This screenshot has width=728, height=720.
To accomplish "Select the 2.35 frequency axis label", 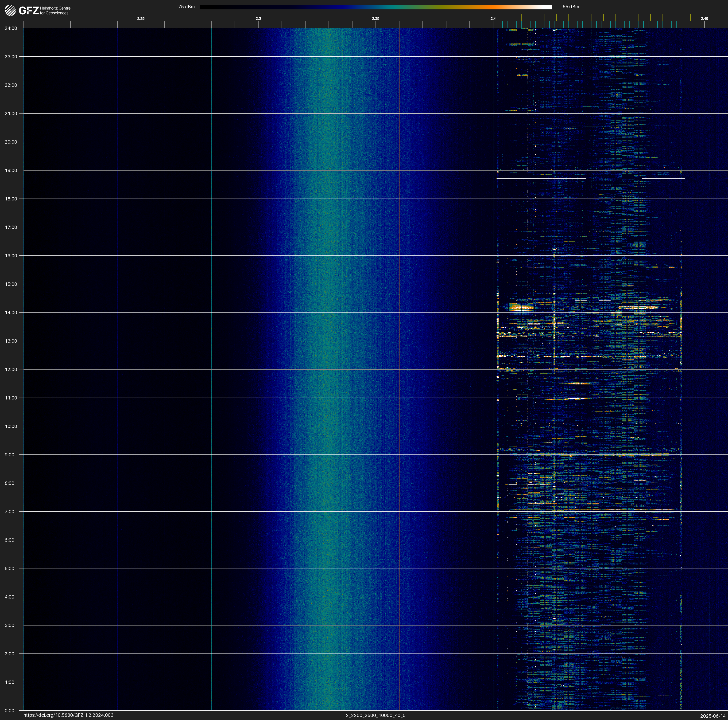I will tap(375, 19).
